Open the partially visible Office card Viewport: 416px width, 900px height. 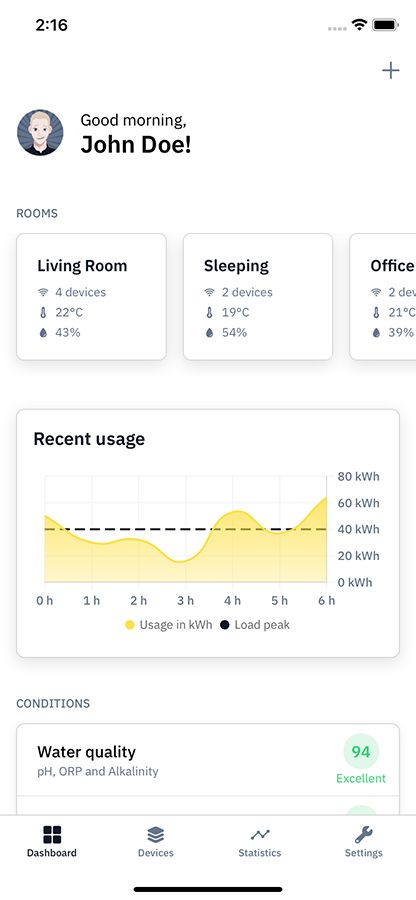[x=383, y=297]
